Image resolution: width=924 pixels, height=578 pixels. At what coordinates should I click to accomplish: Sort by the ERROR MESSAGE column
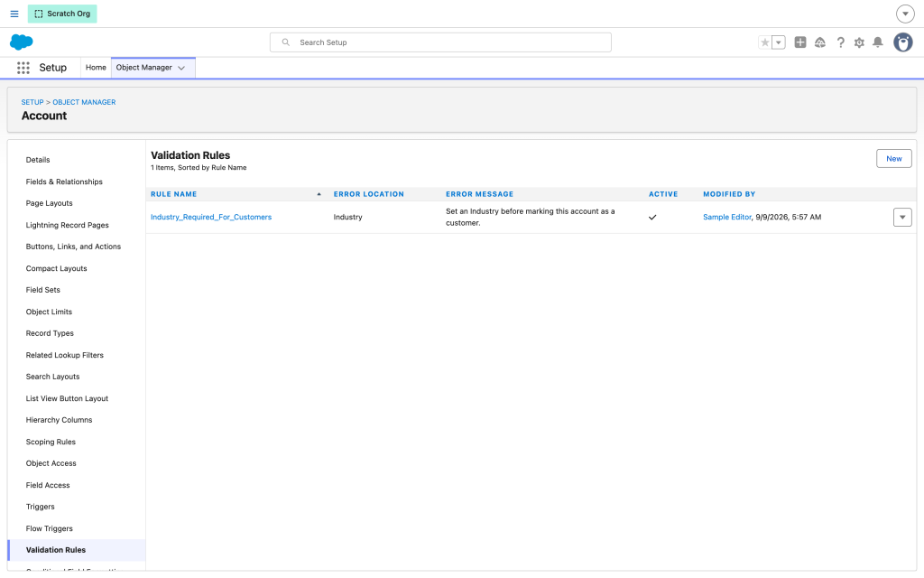[x=480, y=194]
